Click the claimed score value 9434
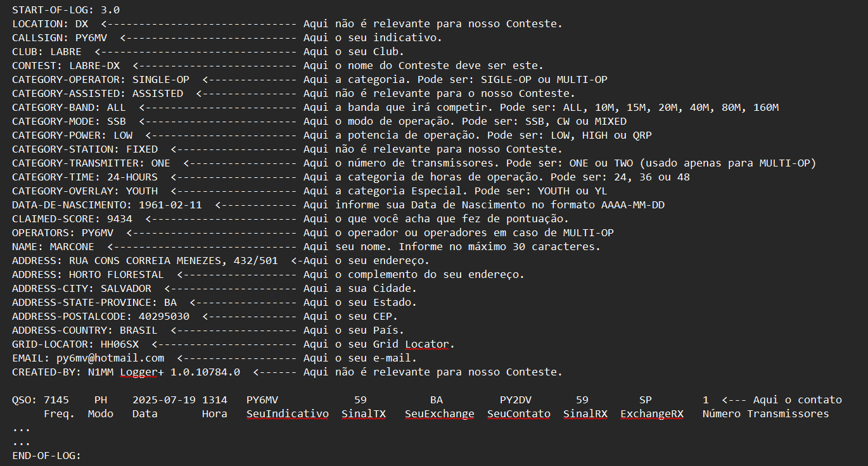 tap(120, 219)
